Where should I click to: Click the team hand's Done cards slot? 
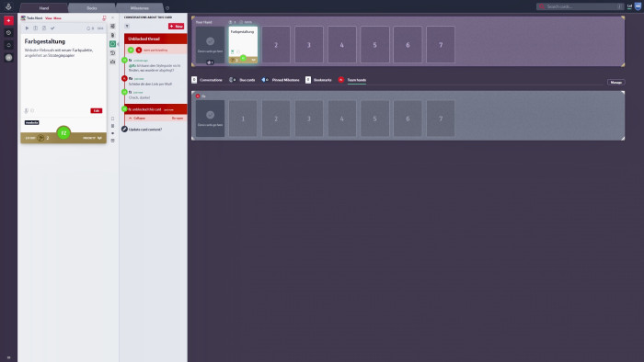coord(211,119)
